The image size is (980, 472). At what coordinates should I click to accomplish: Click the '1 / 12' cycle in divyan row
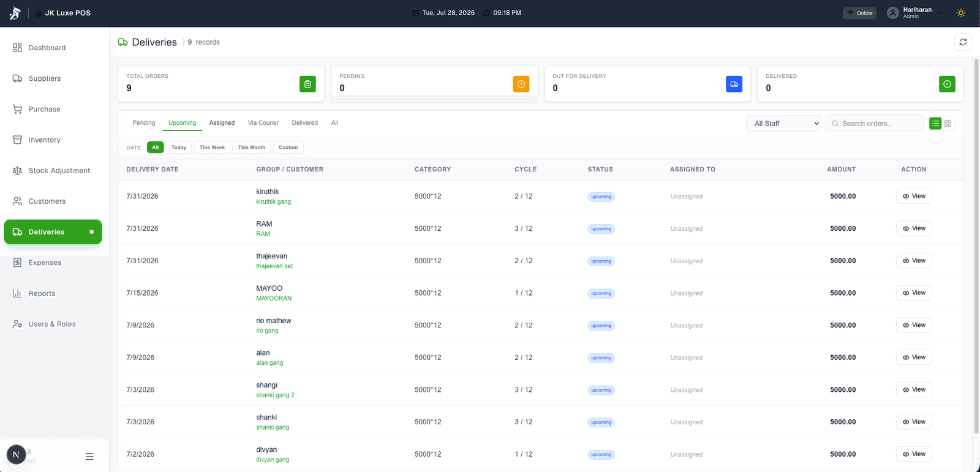(524, 454)
